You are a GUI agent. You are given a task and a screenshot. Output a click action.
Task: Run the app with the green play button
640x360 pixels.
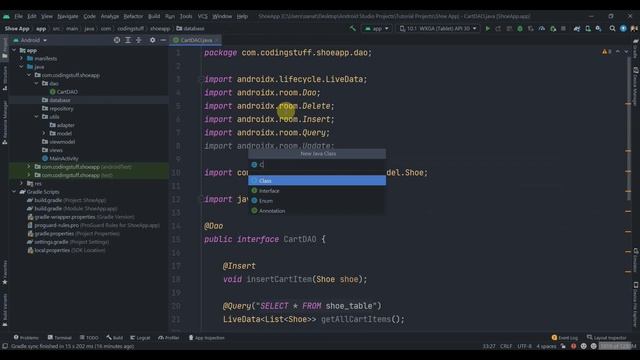(487, 29)
